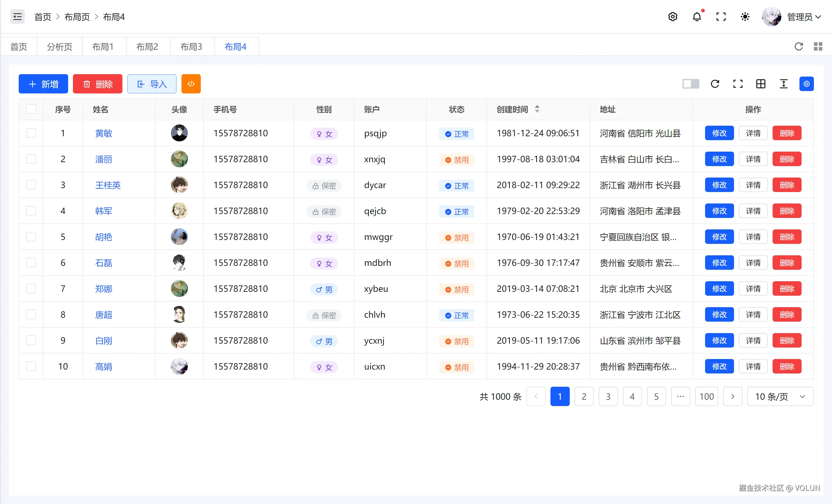Select checkbox for row 3 王桂英
832x504 pixels.
coord(31,185)
